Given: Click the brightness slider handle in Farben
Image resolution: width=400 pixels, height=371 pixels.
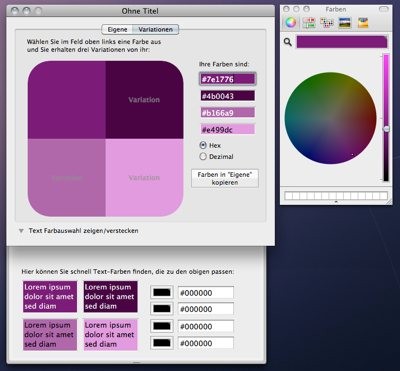Looking at the screenshot, I should (x=386, y=129).
